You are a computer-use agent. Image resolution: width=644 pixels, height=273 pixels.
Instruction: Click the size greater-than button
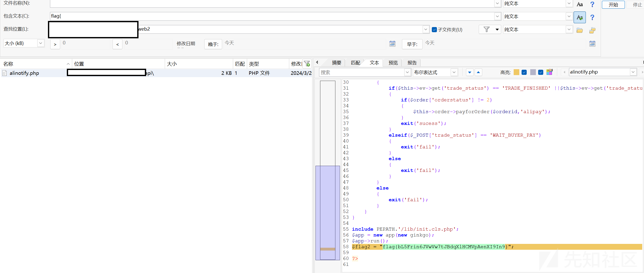tap(55, 44)
